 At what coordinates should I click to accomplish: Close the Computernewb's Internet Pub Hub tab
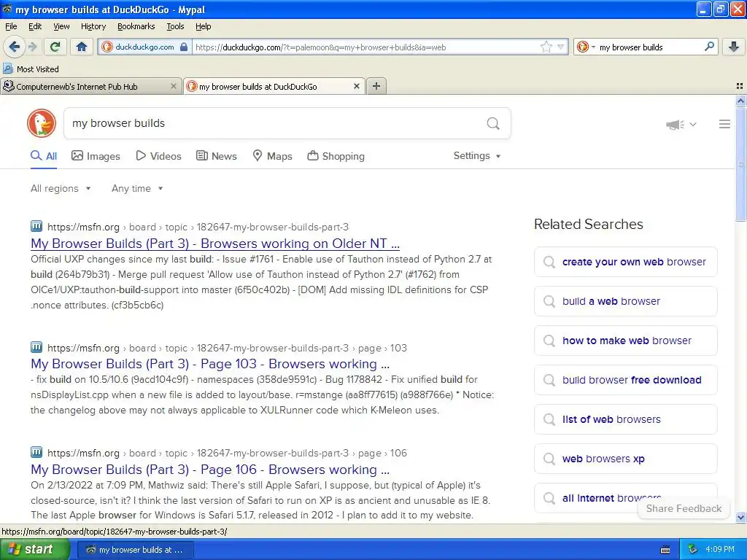pyautogui.click(x=174, y=86)
